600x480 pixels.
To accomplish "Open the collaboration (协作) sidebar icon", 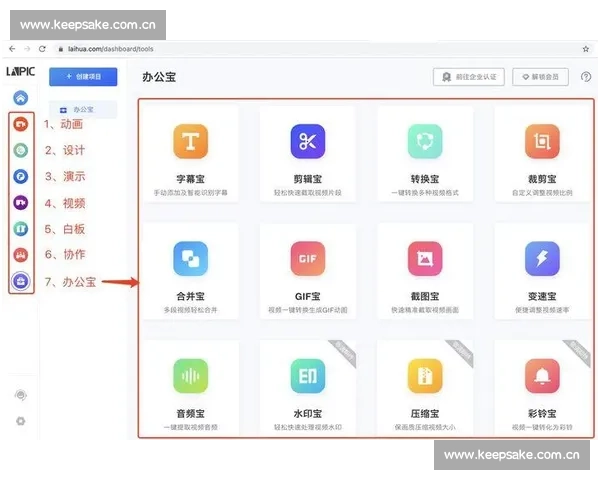I will 21,255.
